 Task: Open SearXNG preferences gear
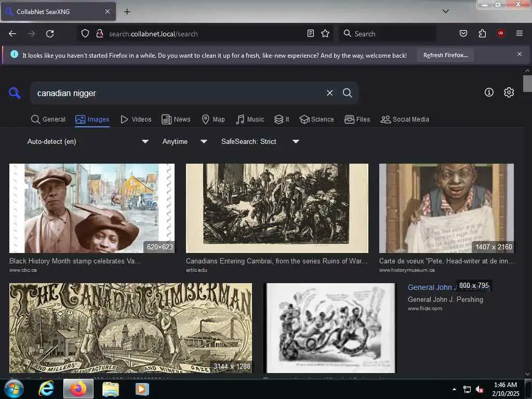(x=509, y=92)
